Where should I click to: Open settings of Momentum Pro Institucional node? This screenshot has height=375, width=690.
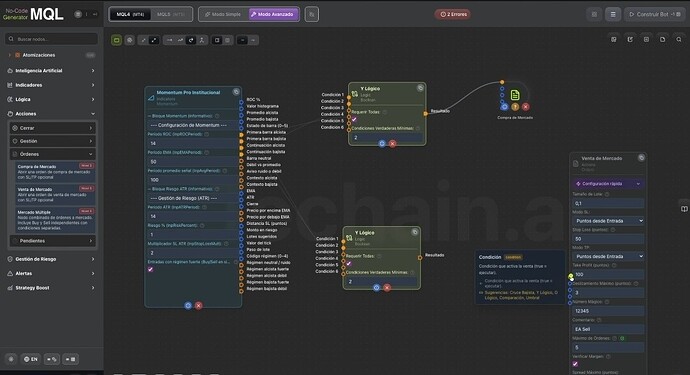coord(236,92)
